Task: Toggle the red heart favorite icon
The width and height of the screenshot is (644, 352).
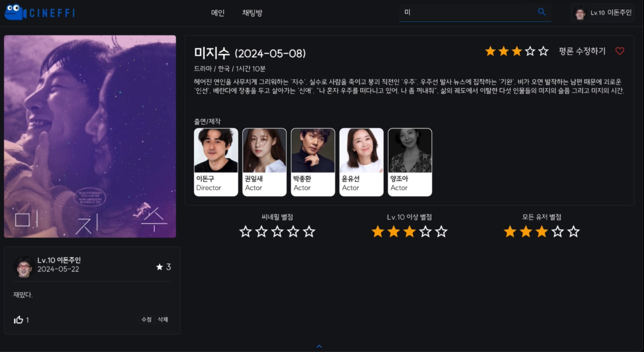Action: pyautogui.click(x=620, y=51)
